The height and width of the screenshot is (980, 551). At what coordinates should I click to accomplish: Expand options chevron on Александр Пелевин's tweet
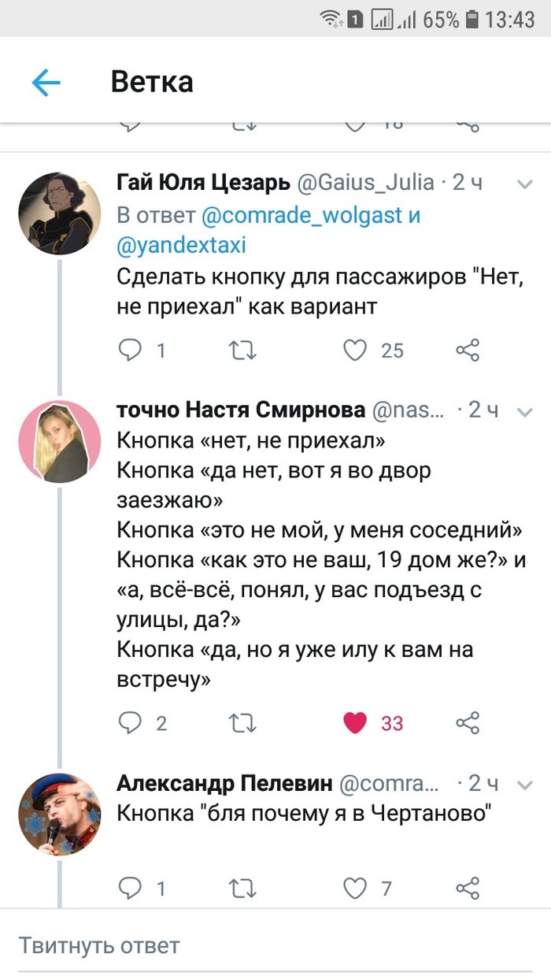point(523,785)
